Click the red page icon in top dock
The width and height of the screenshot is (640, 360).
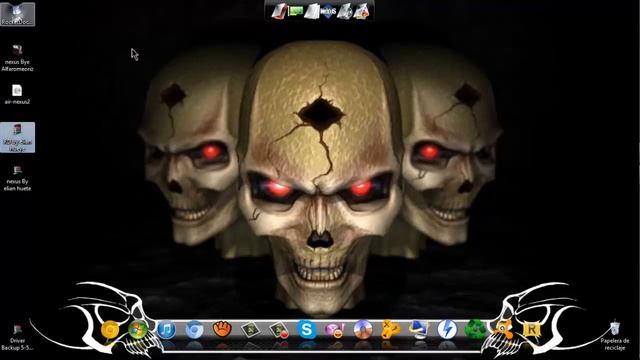pos(280,11)
